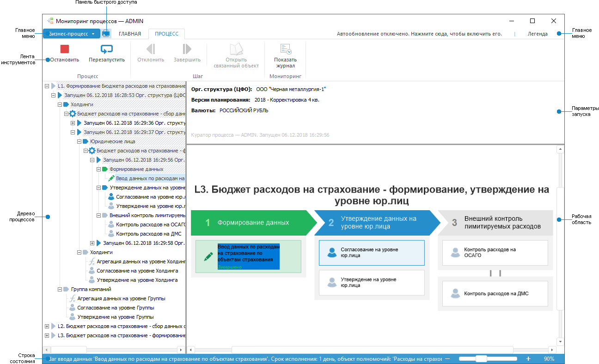599x364 pixels.
Task: Open the ПРОЦЕСС ribbon tab
Action: click(166, 34)
